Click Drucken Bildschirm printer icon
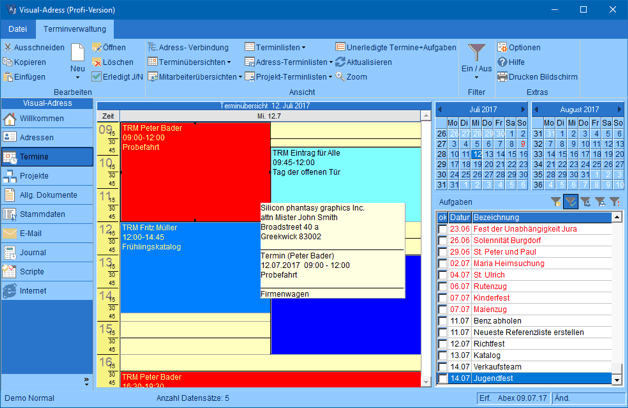Viewport: 628px width, 408px height. click(502, 77)
